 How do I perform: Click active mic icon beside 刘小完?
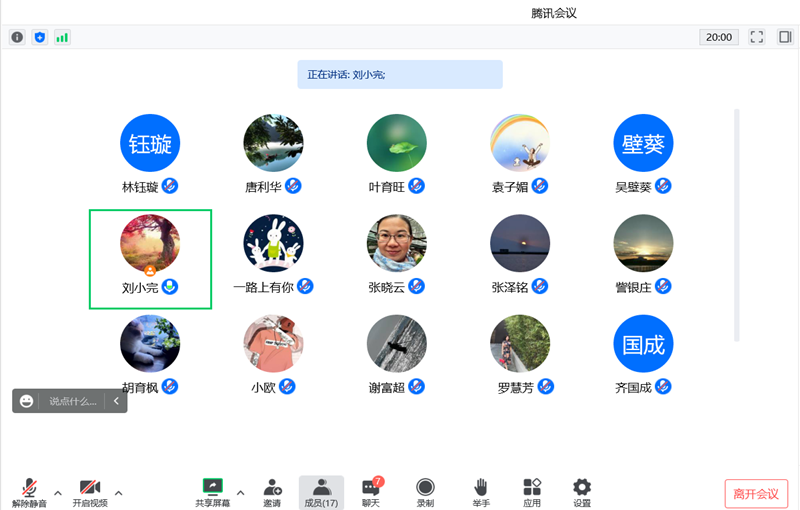[170, 287]
